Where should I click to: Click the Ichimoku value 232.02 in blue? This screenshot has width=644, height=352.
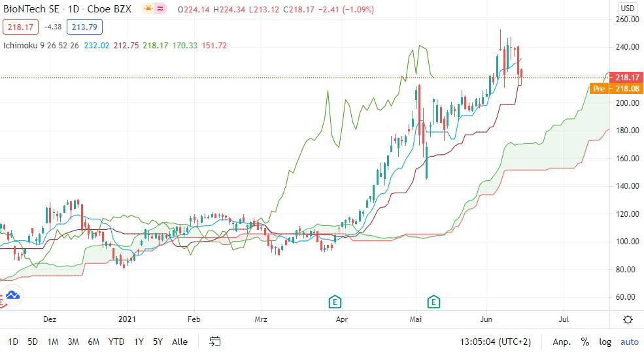pos(97,46)
